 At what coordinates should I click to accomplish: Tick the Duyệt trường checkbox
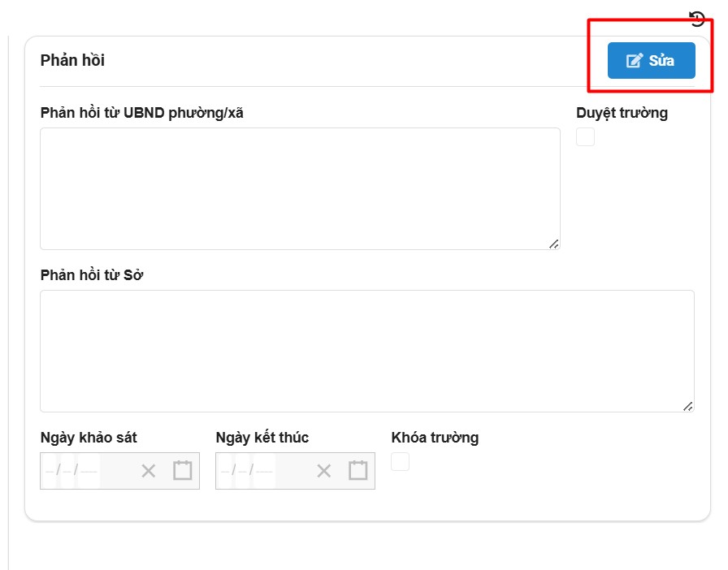coord(585,137)
